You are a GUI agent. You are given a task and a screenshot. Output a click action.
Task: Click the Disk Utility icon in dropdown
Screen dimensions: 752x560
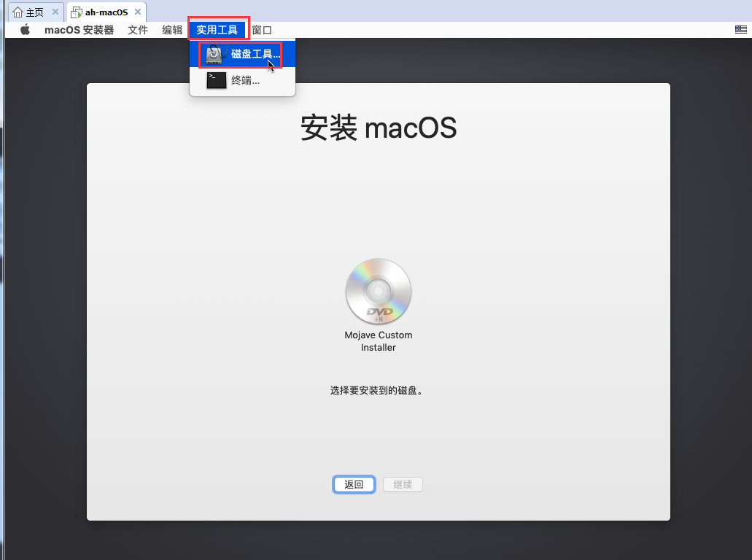coord(215,54)
